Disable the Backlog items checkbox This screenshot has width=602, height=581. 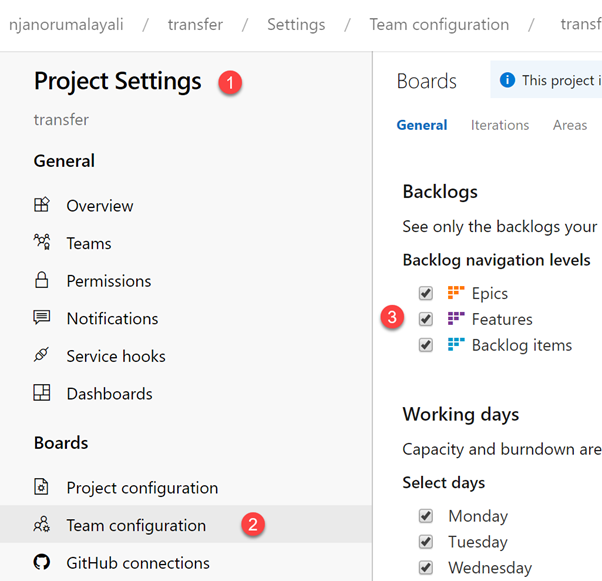(x=425, y=345)
